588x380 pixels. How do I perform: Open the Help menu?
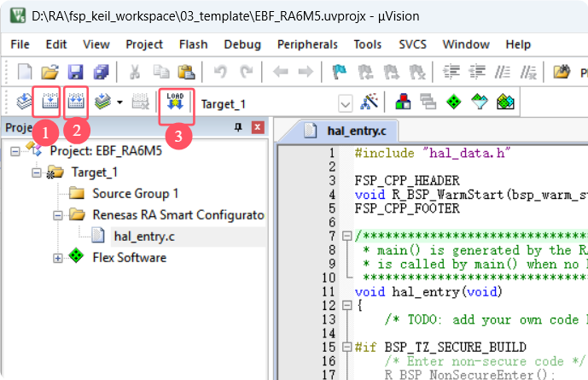point(518,44)
